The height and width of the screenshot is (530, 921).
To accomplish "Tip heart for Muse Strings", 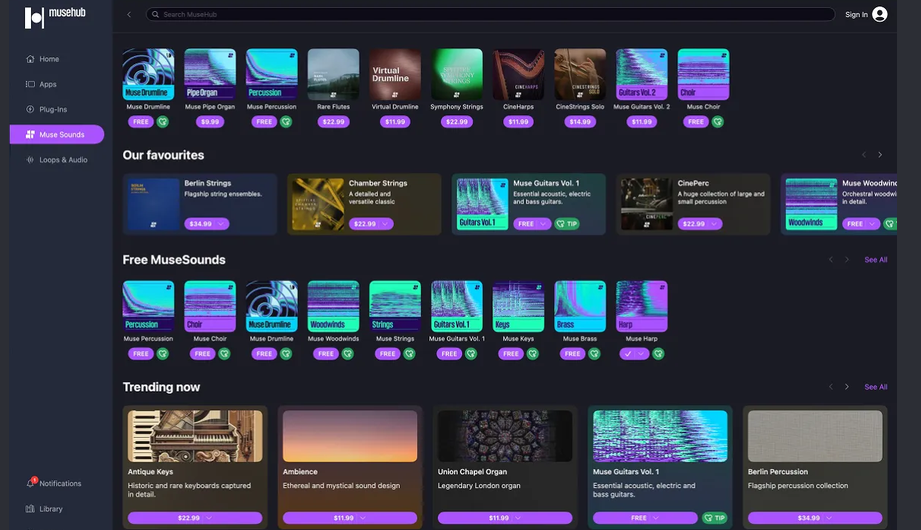I will (409, 354).
